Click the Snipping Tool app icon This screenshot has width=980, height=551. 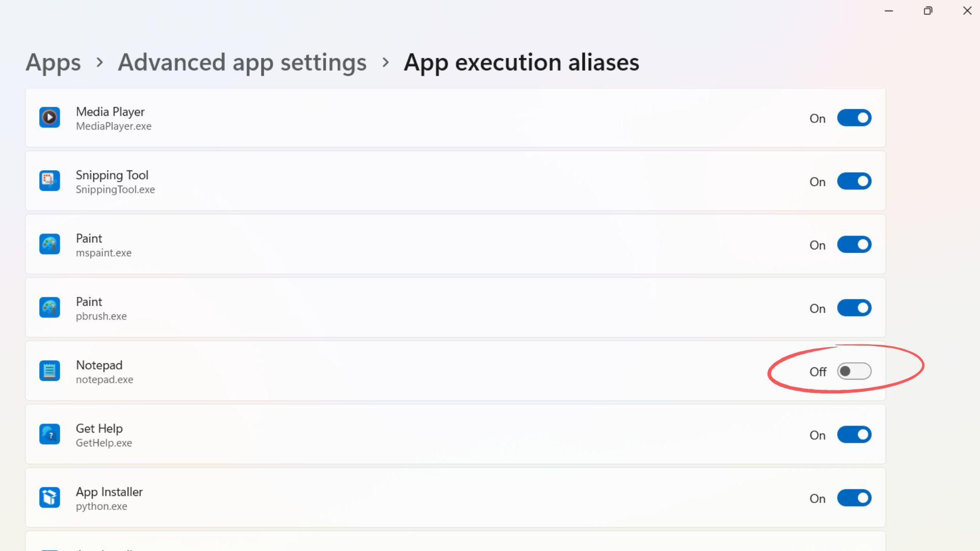[x=50, y=181]
